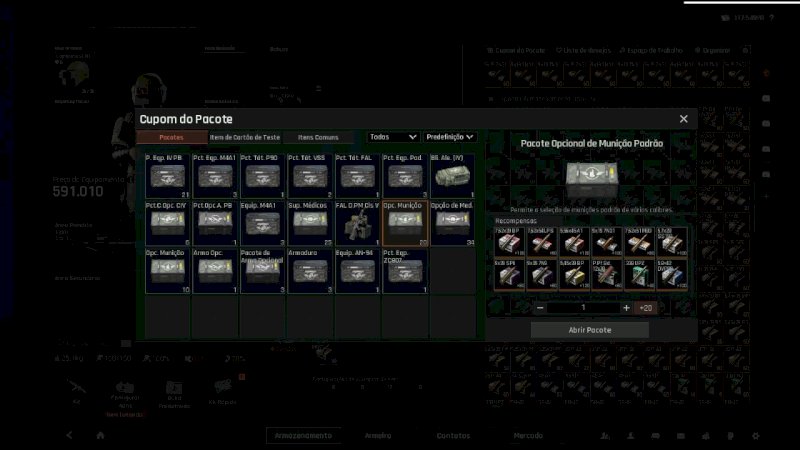
Task: Select the Pct.C Opc. C/V package
Action: pos(167,223)
